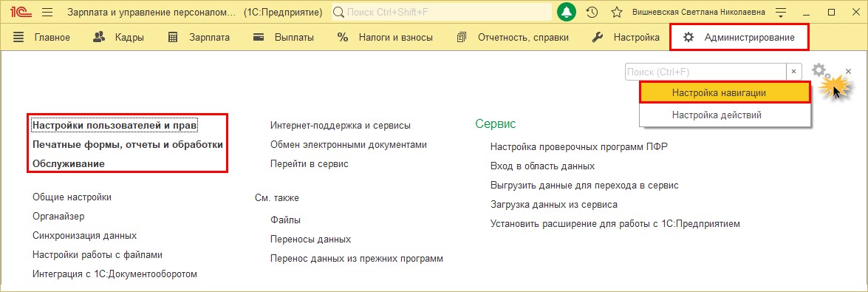Screen dimensions: 868x292
Task: Open the hamburger main menu icon
Action: [x=47, y=12]
